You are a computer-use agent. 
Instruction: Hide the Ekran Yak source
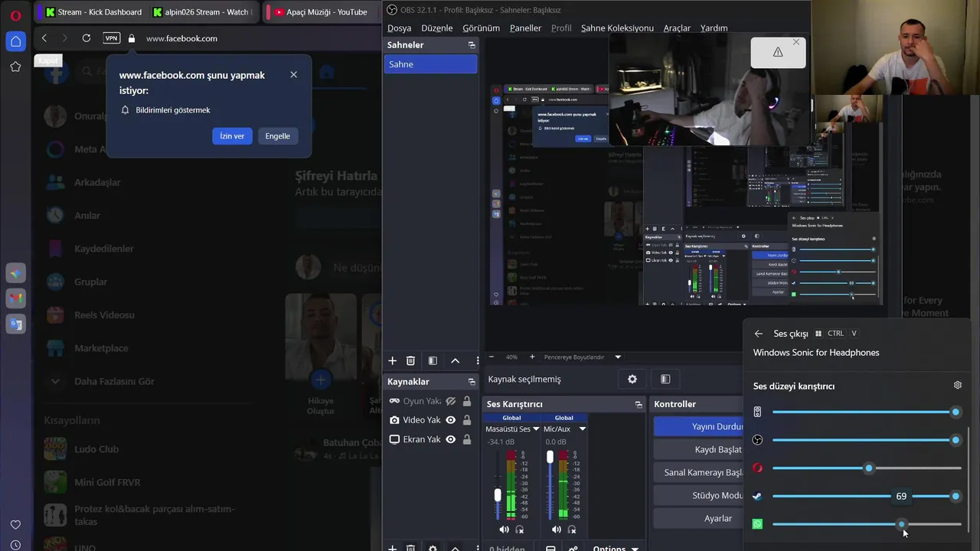coord(451,439)
